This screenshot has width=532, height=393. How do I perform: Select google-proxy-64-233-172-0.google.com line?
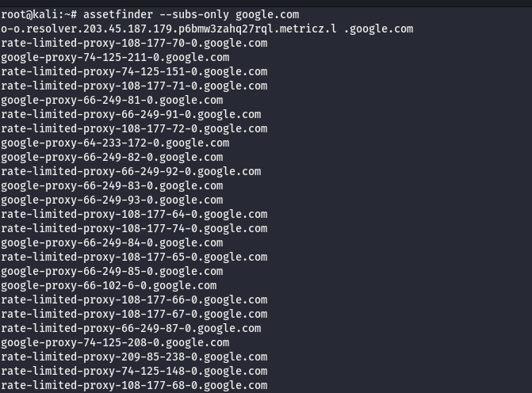(x=115, y=143)
